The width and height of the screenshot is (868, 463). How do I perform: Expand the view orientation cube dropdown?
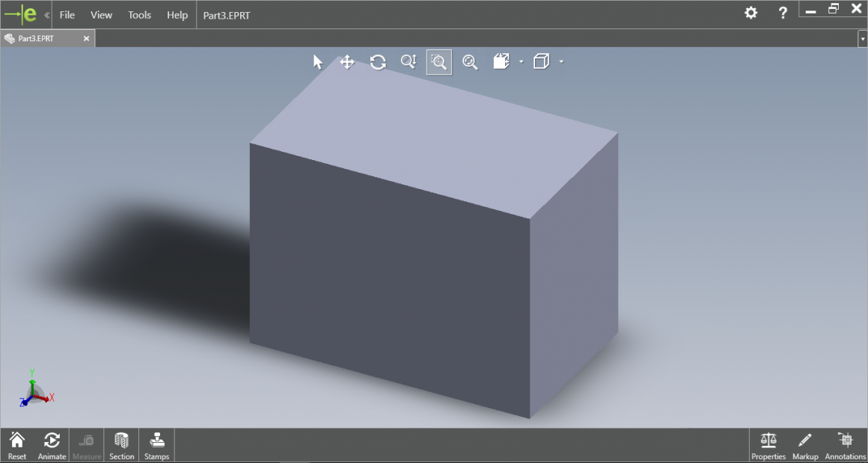(561, 62)
